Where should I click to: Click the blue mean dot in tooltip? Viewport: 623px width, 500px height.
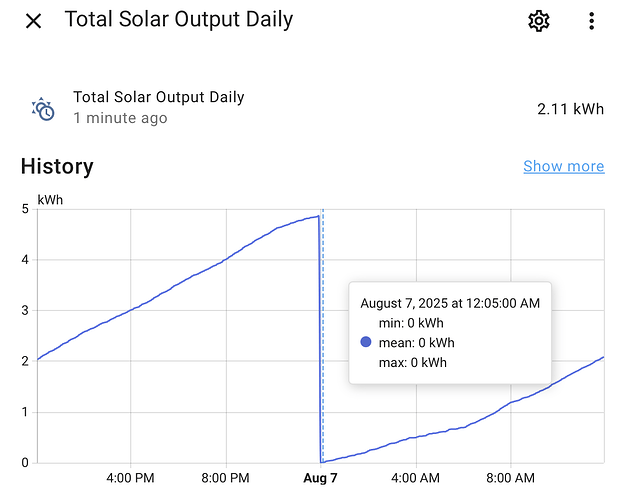coord(366,342)
